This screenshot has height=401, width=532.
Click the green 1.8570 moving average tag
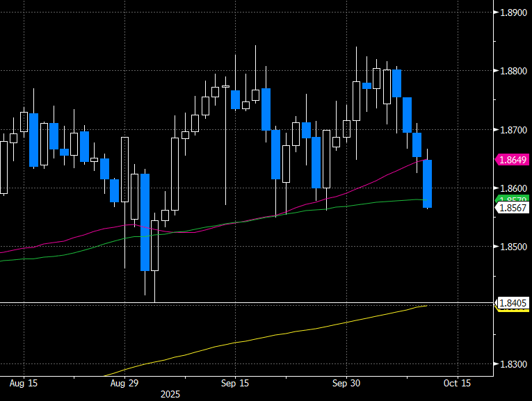point(513,199)
